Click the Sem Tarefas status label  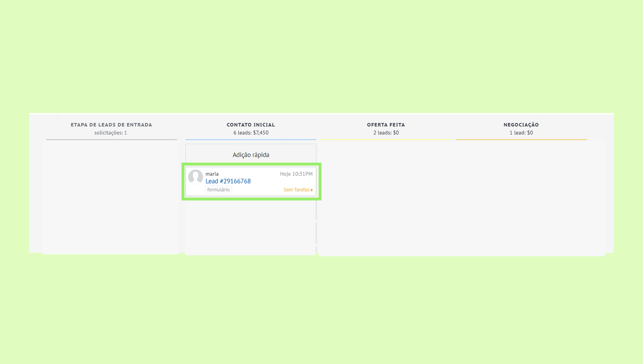296,190
